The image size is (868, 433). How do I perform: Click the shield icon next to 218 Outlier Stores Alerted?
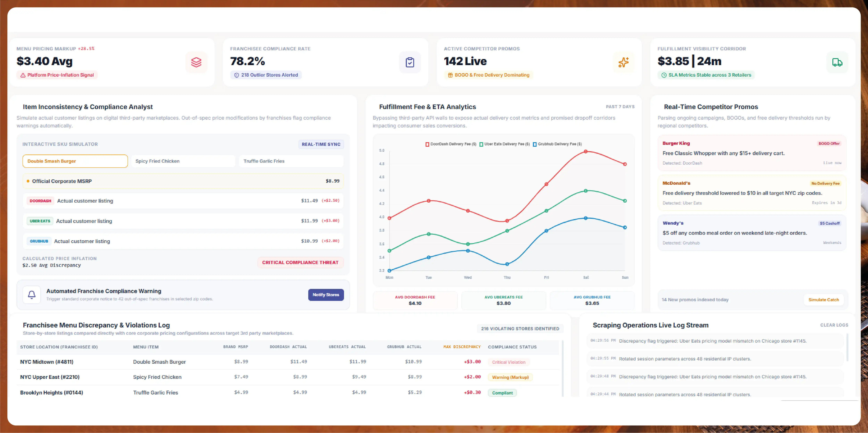point(237,75)
